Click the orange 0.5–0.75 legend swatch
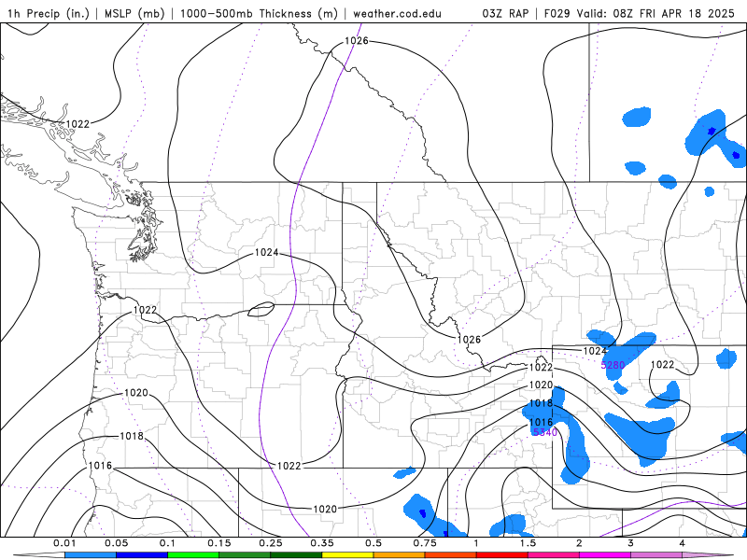 [x=400, y=555]
